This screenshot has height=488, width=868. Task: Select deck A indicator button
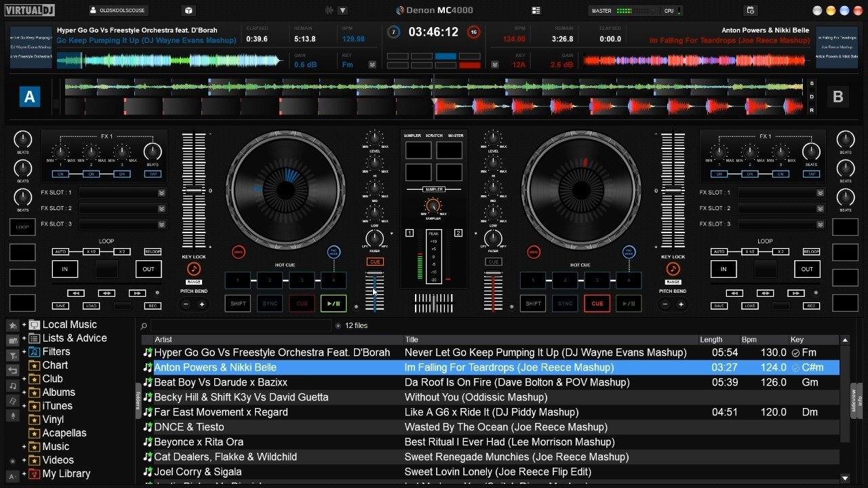pyautogui.click(x=30, y=97)
